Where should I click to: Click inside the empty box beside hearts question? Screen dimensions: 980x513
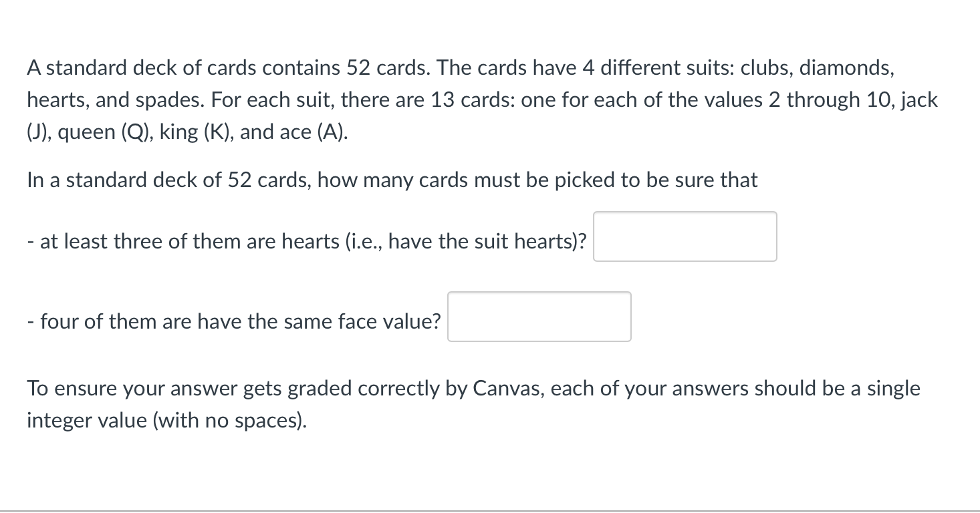coord(685,236)
